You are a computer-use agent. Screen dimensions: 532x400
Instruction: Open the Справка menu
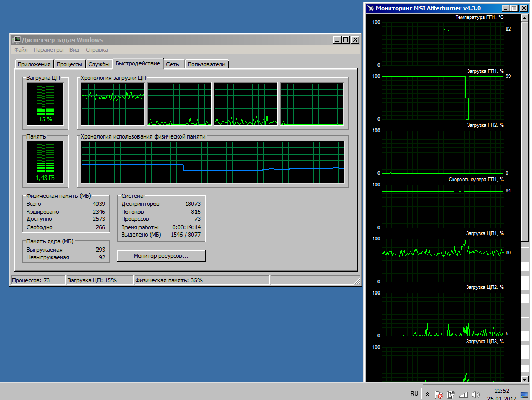point(96,50)
